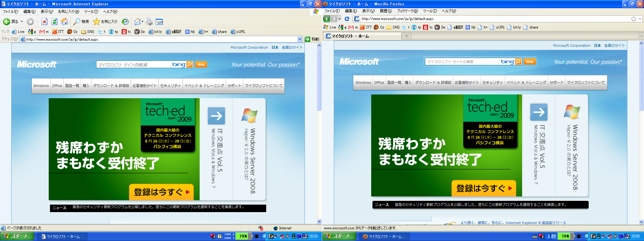Open お気に入り favorites star in Internet Explorer toolbar
The width and height of the screenshot is (644, 241).
(x=105, y=22)
